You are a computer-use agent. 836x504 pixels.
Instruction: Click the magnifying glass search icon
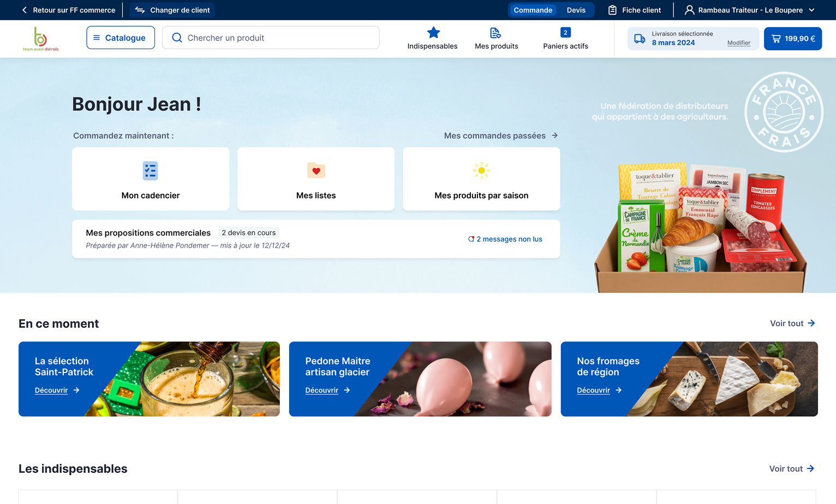[x=177, y=38]
